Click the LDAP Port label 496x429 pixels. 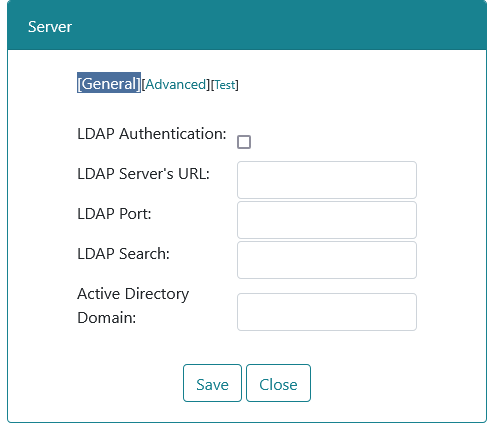(114, 214)
